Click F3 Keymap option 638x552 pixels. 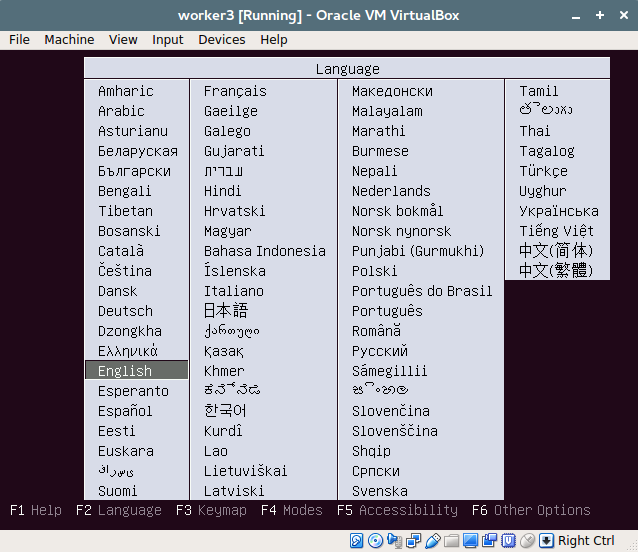pyautogui.click(x=211, y=510)
